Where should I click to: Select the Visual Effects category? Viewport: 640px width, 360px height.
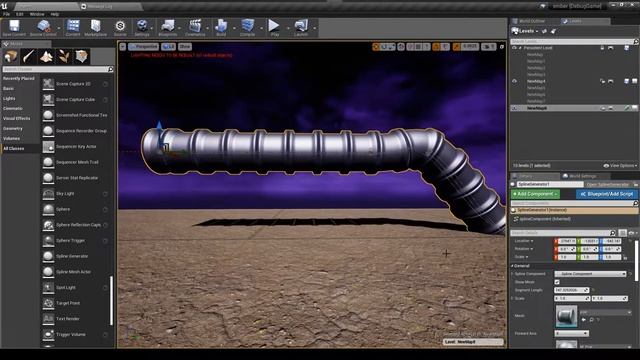(x=17, y=118)
